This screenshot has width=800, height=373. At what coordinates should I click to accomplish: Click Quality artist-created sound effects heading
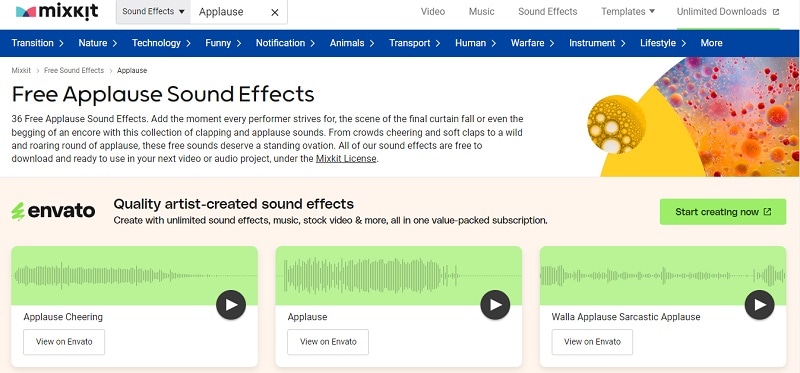(x=234, y=204)
